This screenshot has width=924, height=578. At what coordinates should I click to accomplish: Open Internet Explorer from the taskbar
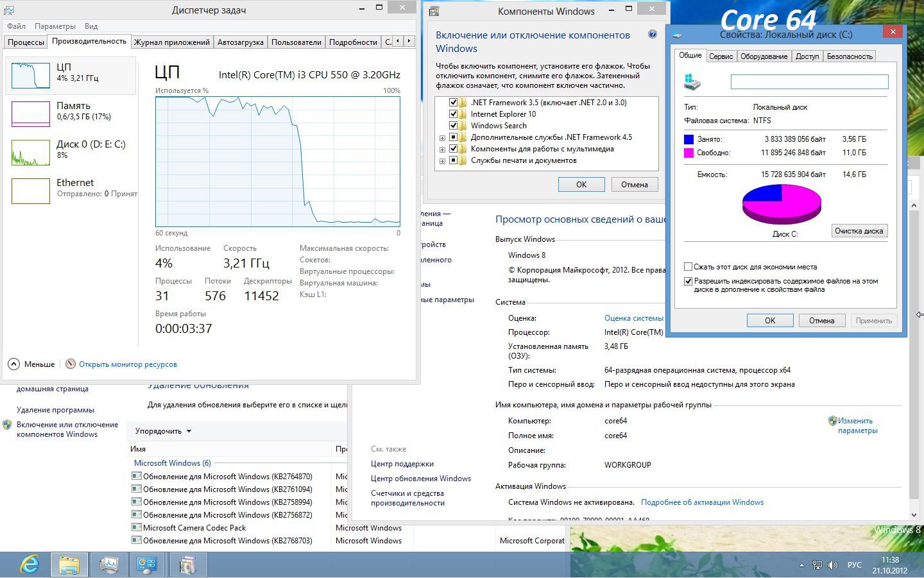pos(30,565)
